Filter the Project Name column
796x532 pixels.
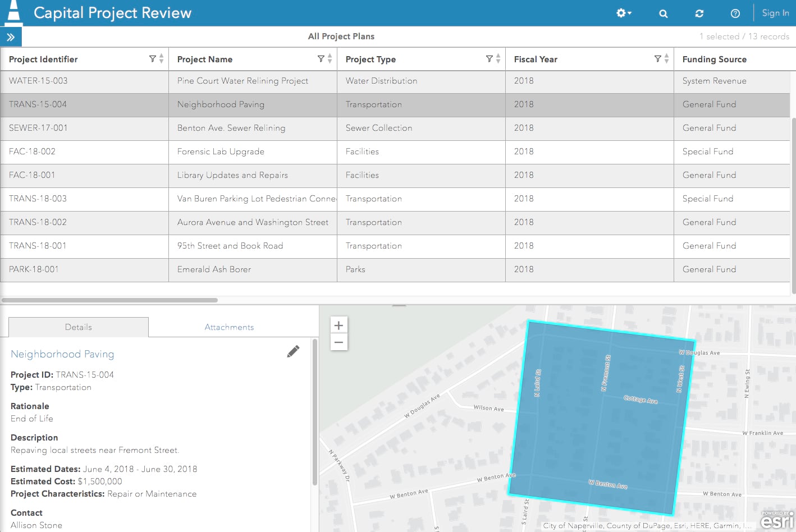tap(321, 59)
